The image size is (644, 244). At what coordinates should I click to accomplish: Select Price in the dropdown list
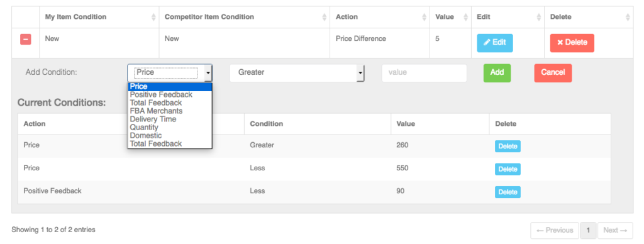click(170, 87)
